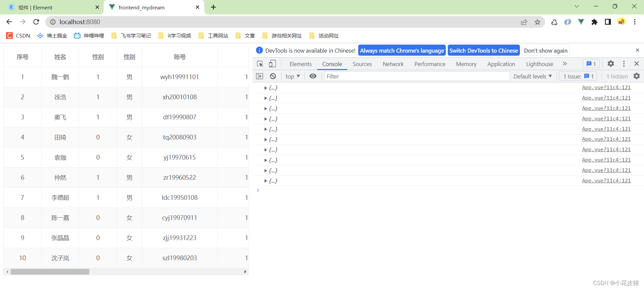Open Vue devtools extension icon
This screenshot has width=644, height=289.
tap(581, 22)
